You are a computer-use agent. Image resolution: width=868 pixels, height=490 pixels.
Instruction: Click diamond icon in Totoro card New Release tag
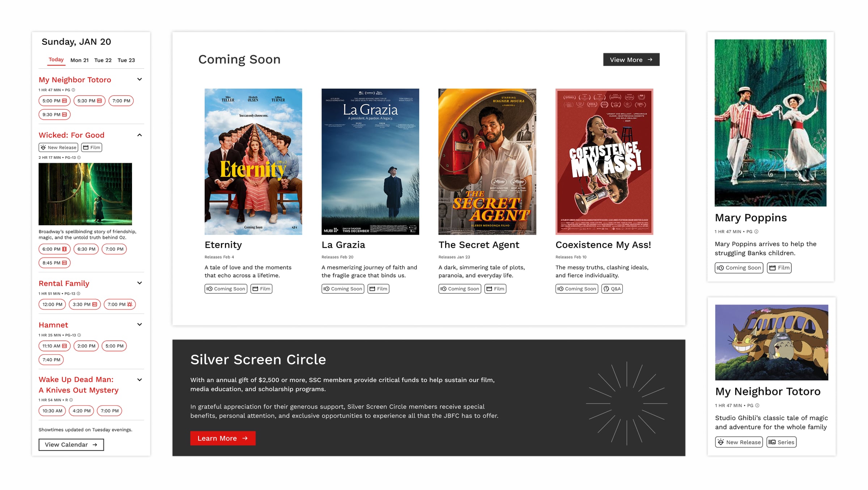(721, 442)
